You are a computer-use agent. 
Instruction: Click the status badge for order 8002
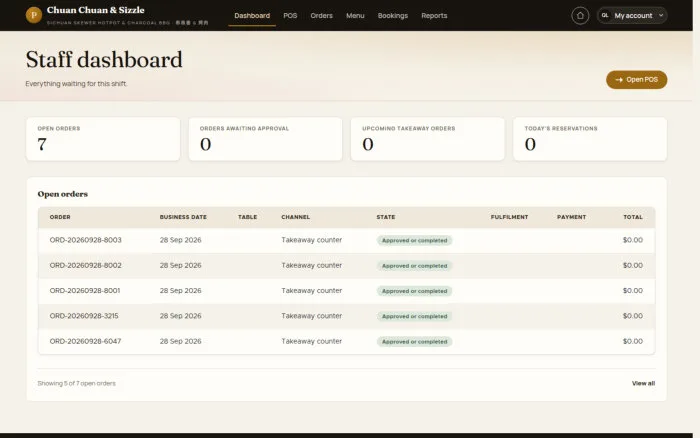pyautogui.click(x=414, y=266)
